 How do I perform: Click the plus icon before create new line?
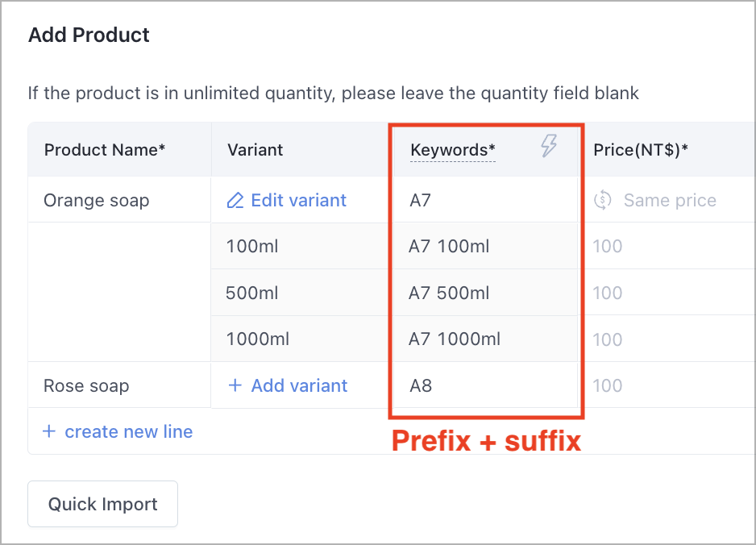[48, 431]
